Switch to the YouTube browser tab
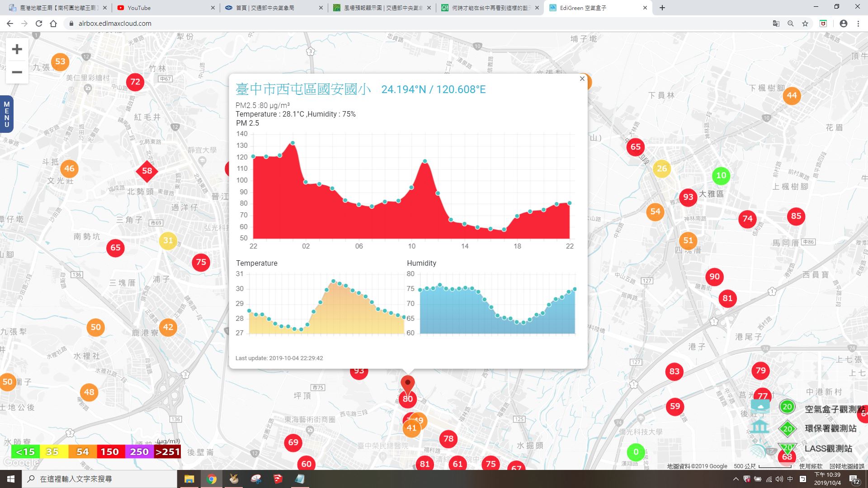Screen dimensions: 868x488 pos(166,8)
